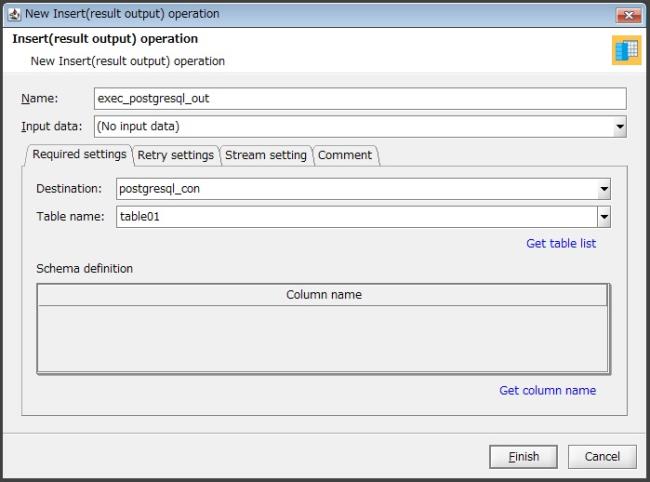Open the Destination dropdown arrow

[x=603, y=189]
